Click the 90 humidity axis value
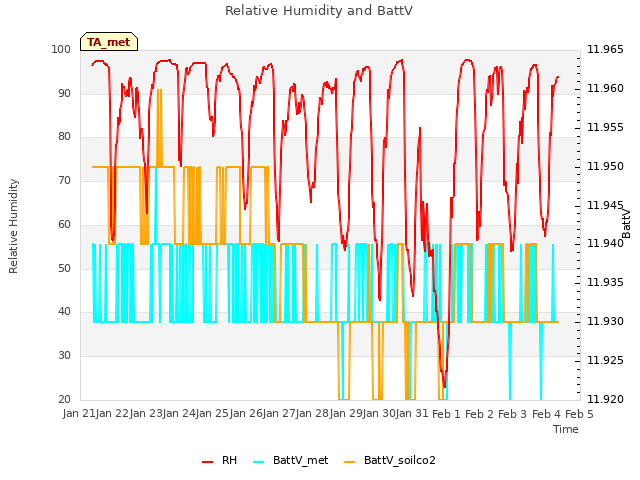640x480 pixels. (x=64, y=93)
